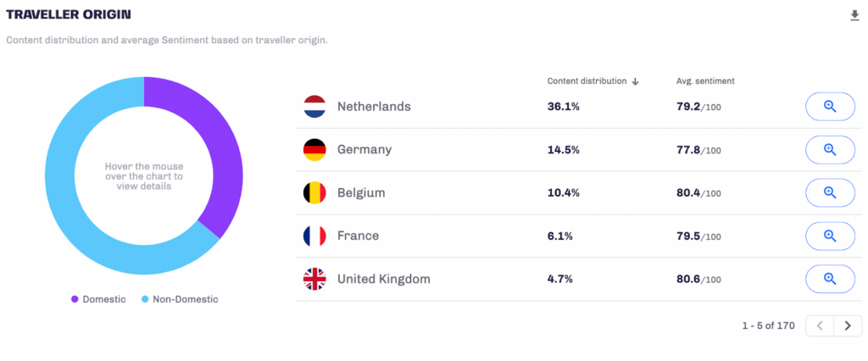Go to previous page of countries

point(820,325)
